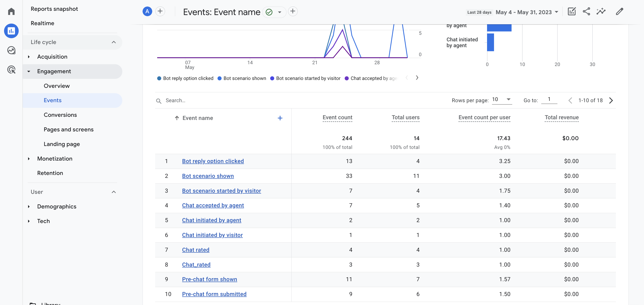644x305 pixels.
Task: Open Pages and screens report
Action: click(x=69, y=129)
